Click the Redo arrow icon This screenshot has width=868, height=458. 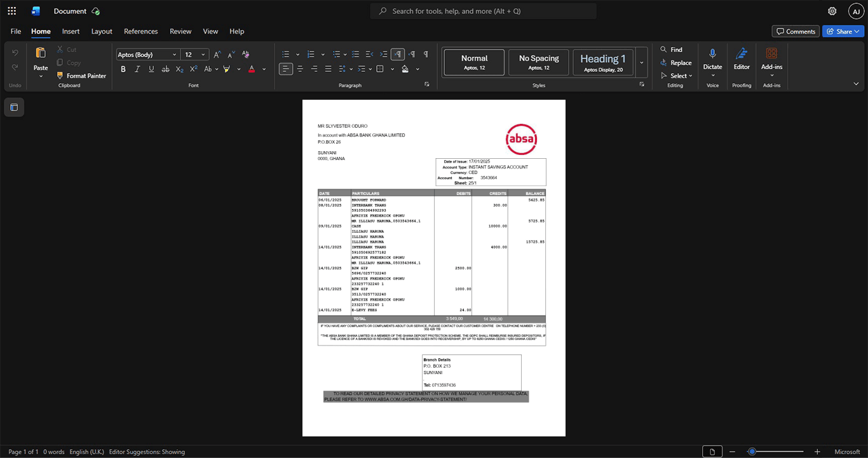[15, 67]
